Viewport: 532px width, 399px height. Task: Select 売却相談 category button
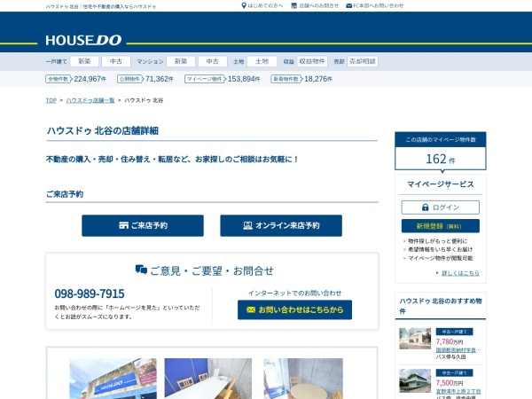point(363,61)
